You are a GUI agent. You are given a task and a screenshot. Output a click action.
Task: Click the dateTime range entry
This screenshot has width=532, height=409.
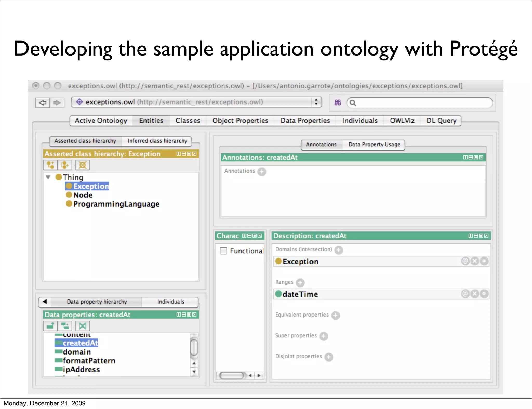click(381, 294)
